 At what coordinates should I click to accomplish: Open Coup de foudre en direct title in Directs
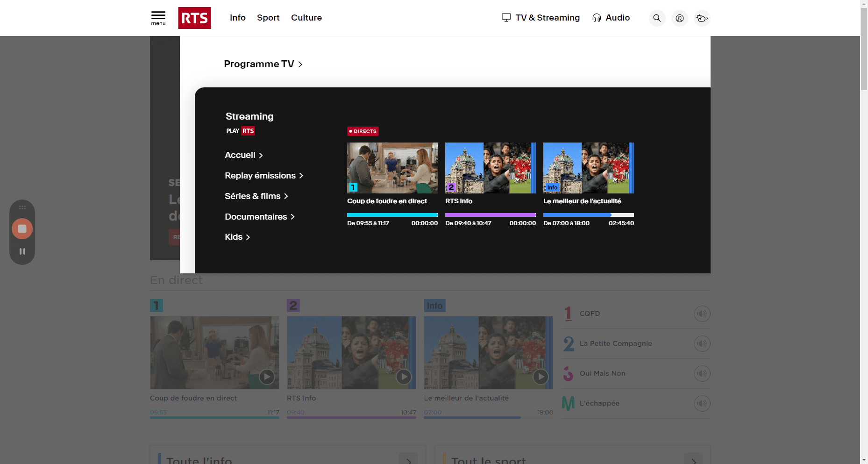(387, 201)
